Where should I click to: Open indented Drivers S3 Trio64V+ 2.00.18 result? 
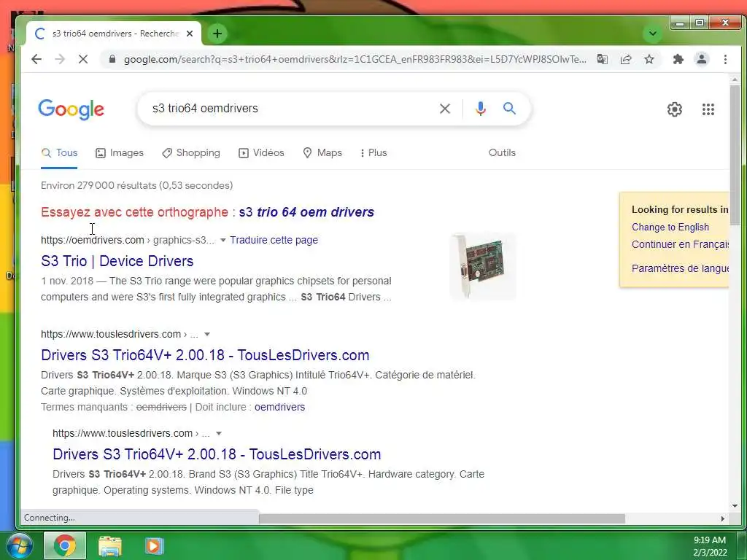[217, 454]
